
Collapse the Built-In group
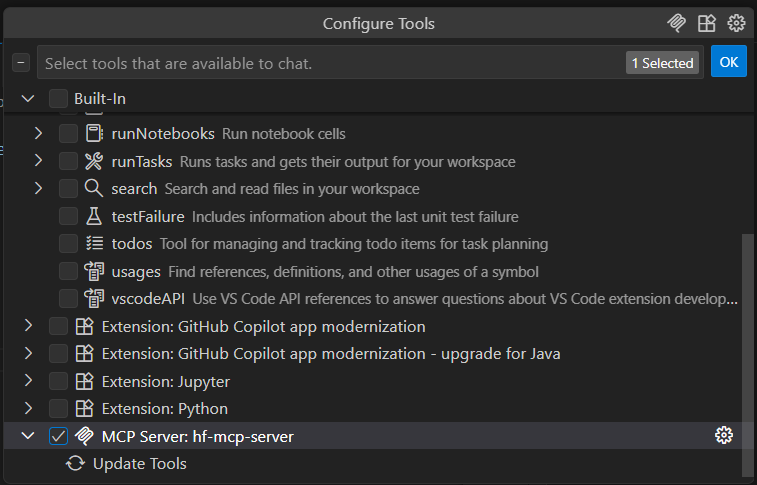[28, 98]
